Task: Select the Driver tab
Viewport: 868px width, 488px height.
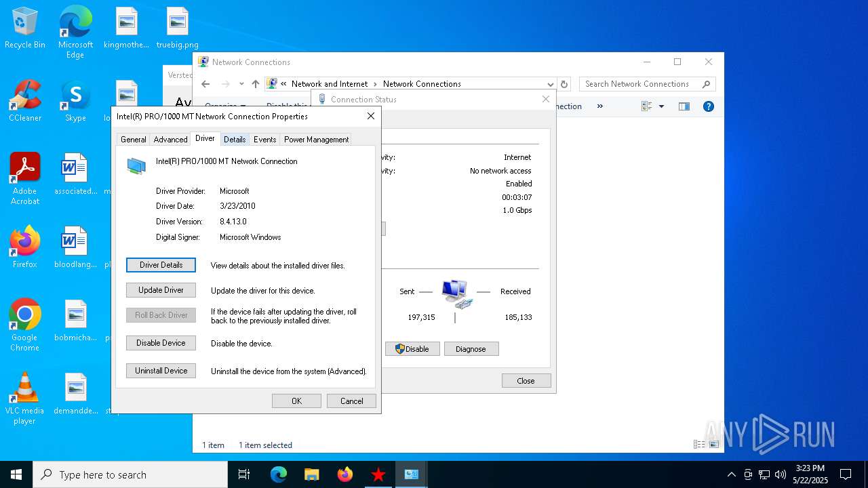Action: click(x=205, y=138)
